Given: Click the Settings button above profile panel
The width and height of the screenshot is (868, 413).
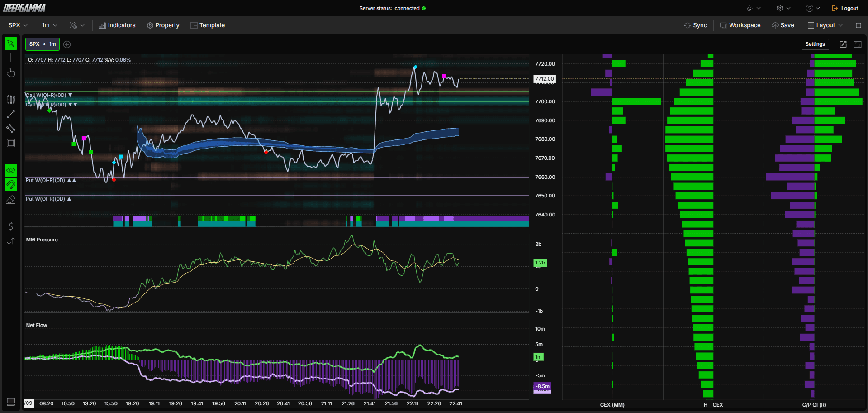Looking at the screenshot, I should [815, 44].
